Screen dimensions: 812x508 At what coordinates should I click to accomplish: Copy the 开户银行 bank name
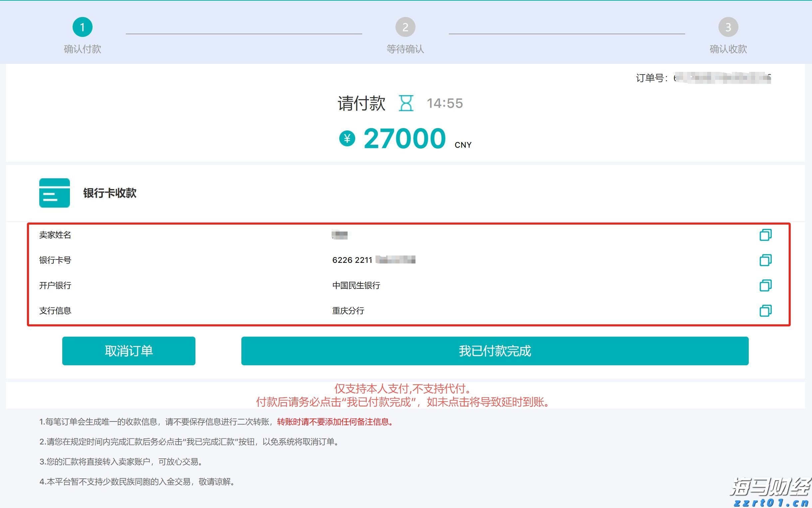pos(766,285)
